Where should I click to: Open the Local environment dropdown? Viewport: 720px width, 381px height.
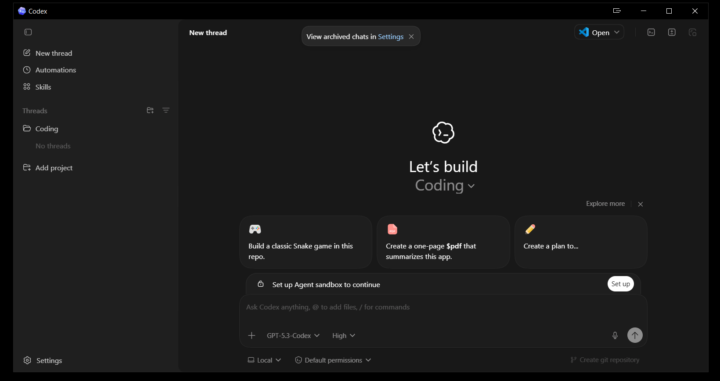(264, 360)
